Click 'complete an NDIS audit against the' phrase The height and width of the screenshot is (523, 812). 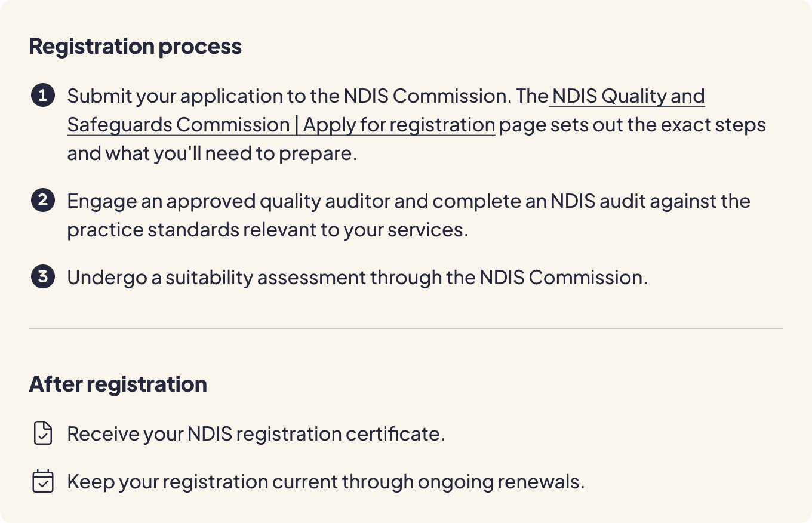click(x=591, y=201)
